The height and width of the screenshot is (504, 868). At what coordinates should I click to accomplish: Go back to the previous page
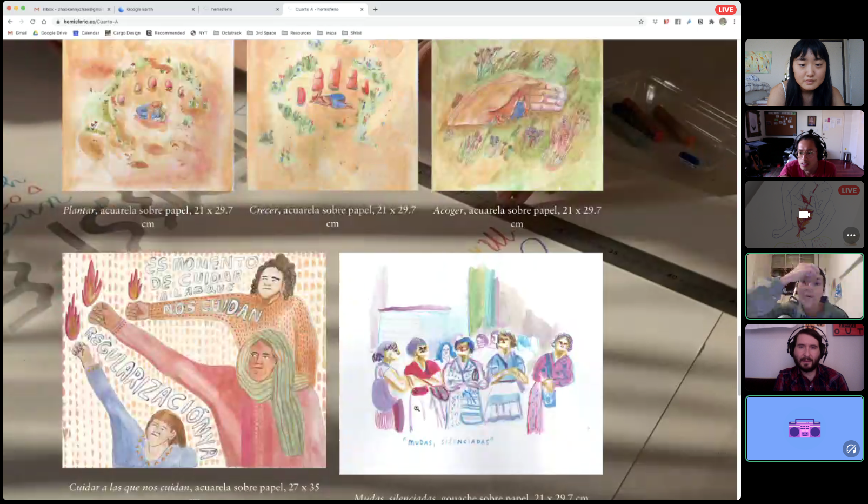click(10, 22)
